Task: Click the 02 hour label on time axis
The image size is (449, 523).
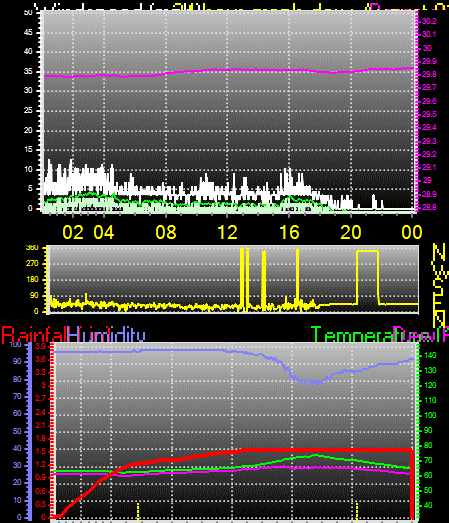Action: 73,232
